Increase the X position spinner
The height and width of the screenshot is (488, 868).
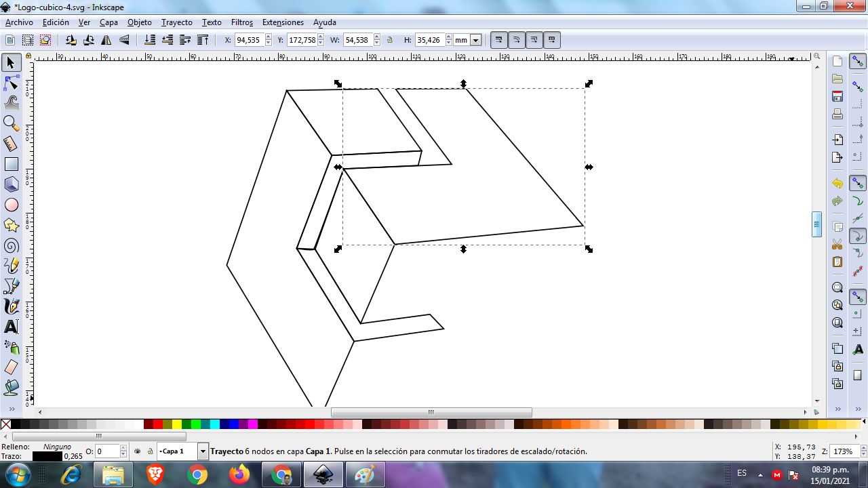click(x=268, y=37)
